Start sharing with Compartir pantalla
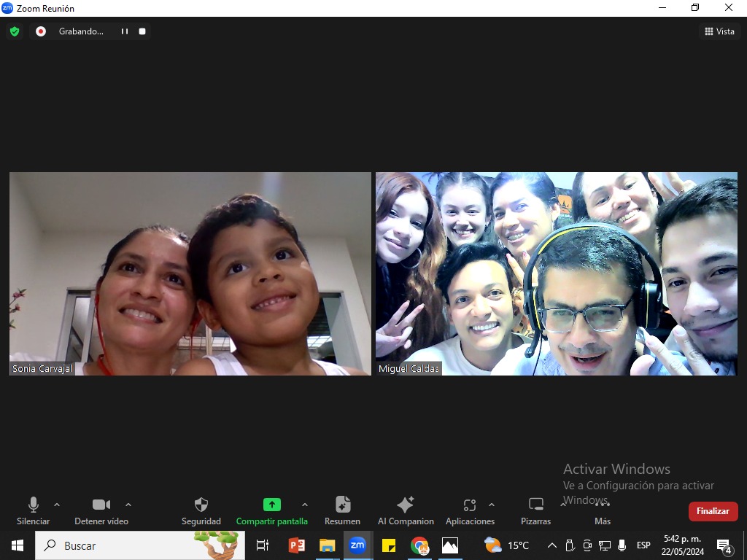This screenshot has width=747, height=560. click(x=271, y=510)
